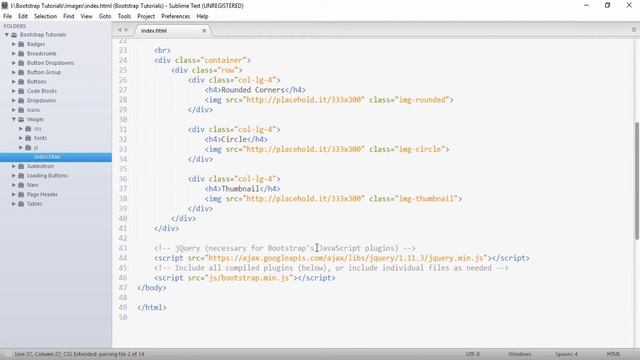Change the UTF-8 encoding in status bar
Viewport: 640px width, 360px height.
pyautogui.click(x=473, y=354)
